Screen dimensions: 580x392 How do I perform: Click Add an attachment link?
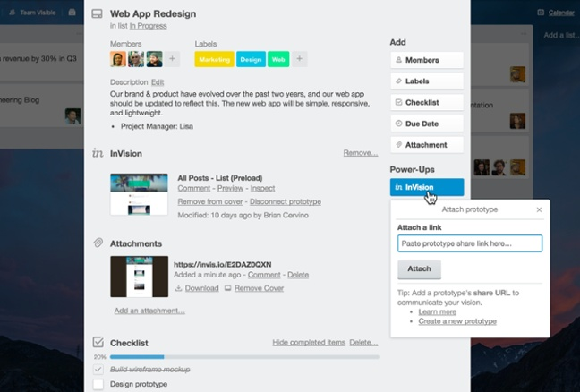pos(149,311)
